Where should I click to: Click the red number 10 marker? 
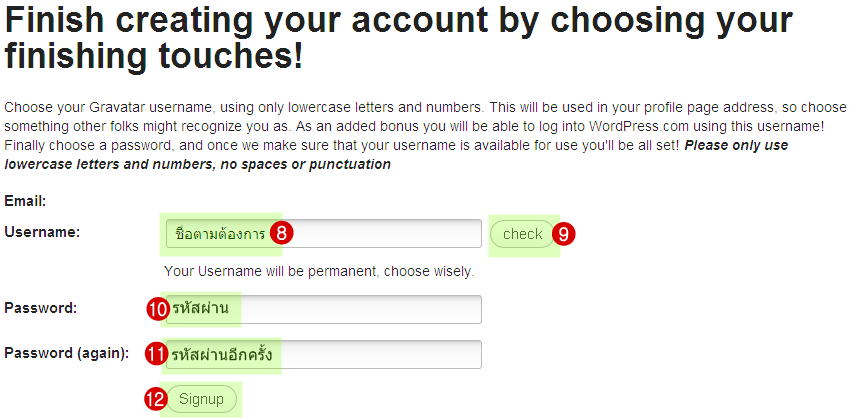(157, 309)
